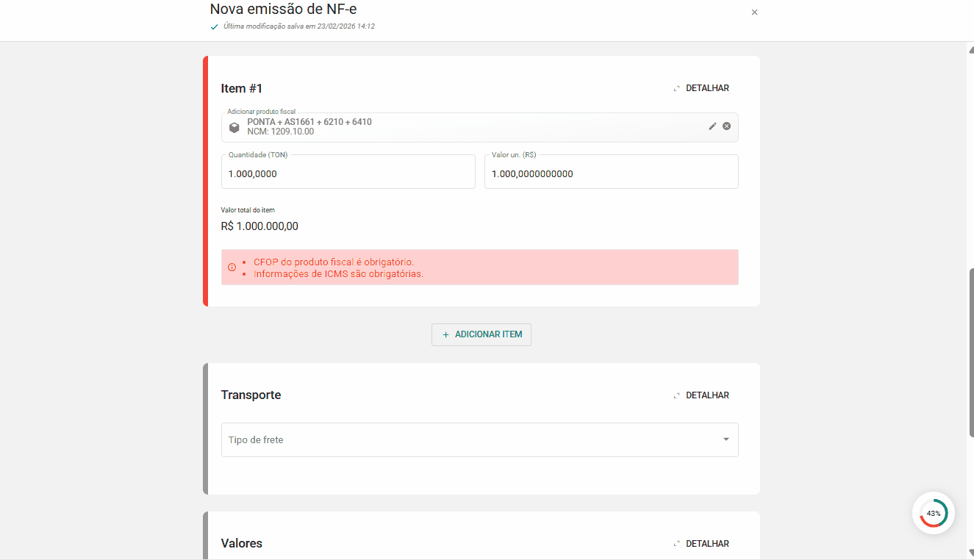Expand the Valores section with DETALHAR

(701, 544)
